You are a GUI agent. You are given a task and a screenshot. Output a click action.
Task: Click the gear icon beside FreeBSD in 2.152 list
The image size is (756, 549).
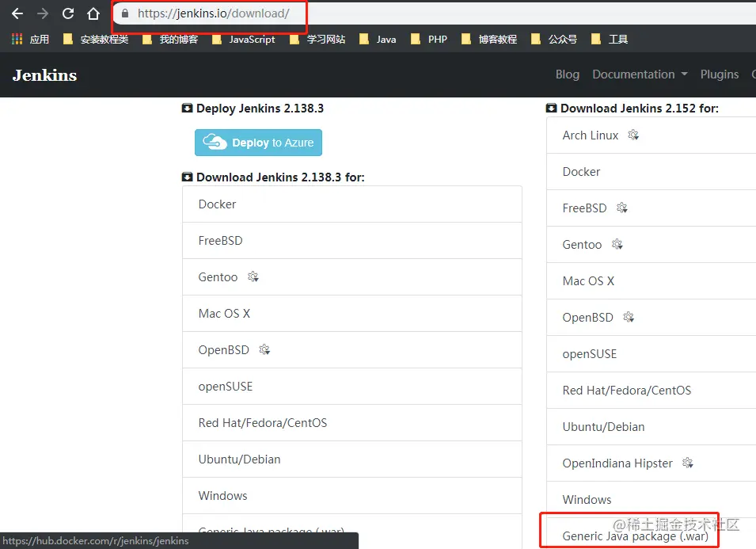pos(622,208)
